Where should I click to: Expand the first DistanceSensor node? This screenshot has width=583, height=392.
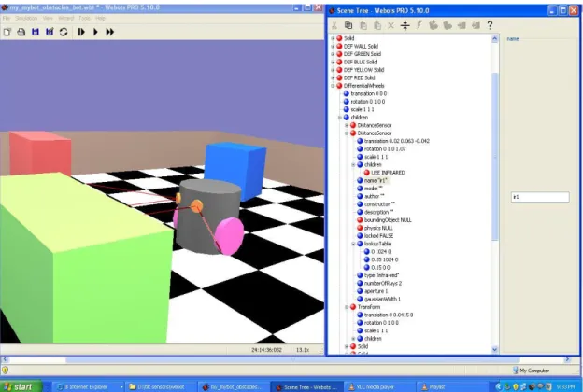[347, 125]
